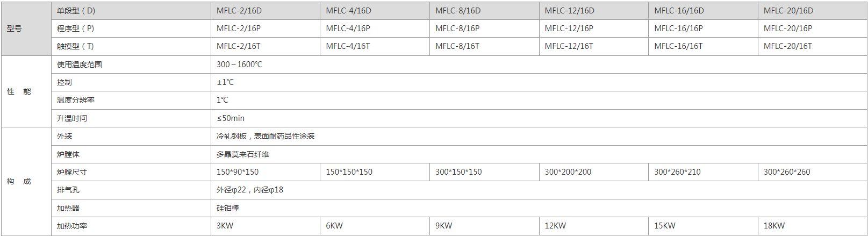The image size is (868, 236).
Task: Click the 使用温度范围 row label
Action: (80, 65)
